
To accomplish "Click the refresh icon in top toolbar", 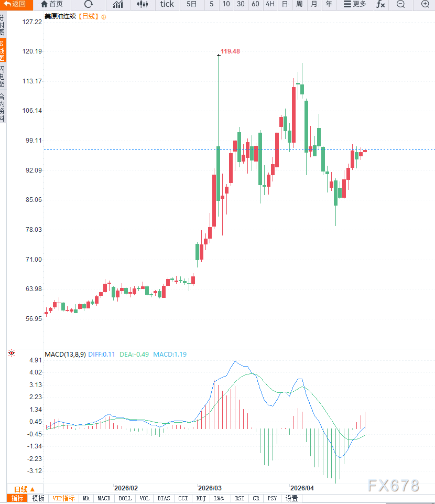I will tap(89, 4).
